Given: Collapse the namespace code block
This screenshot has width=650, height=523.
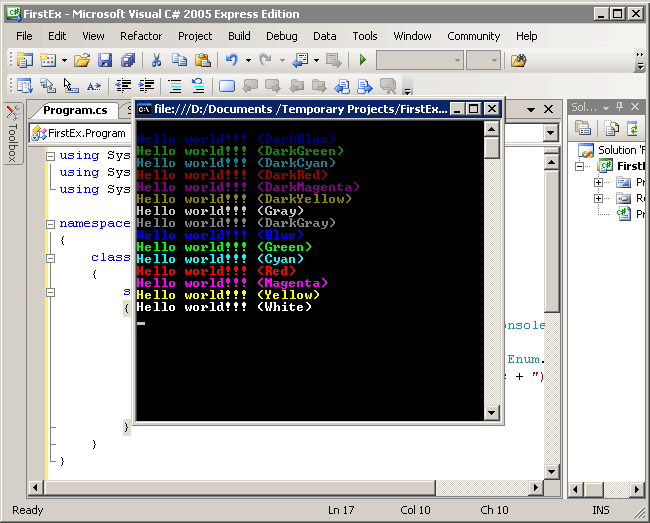Looking at the screenshot, I should pos(51,224).
